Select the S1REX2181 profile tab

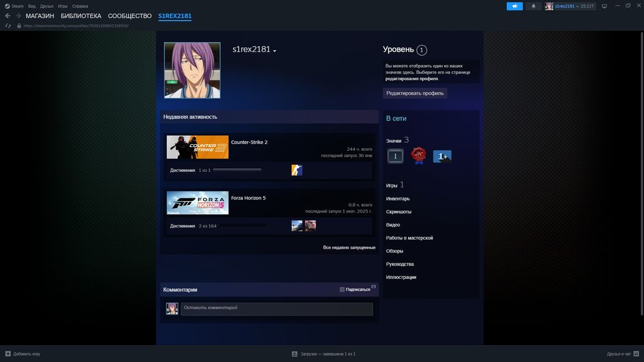175,15
